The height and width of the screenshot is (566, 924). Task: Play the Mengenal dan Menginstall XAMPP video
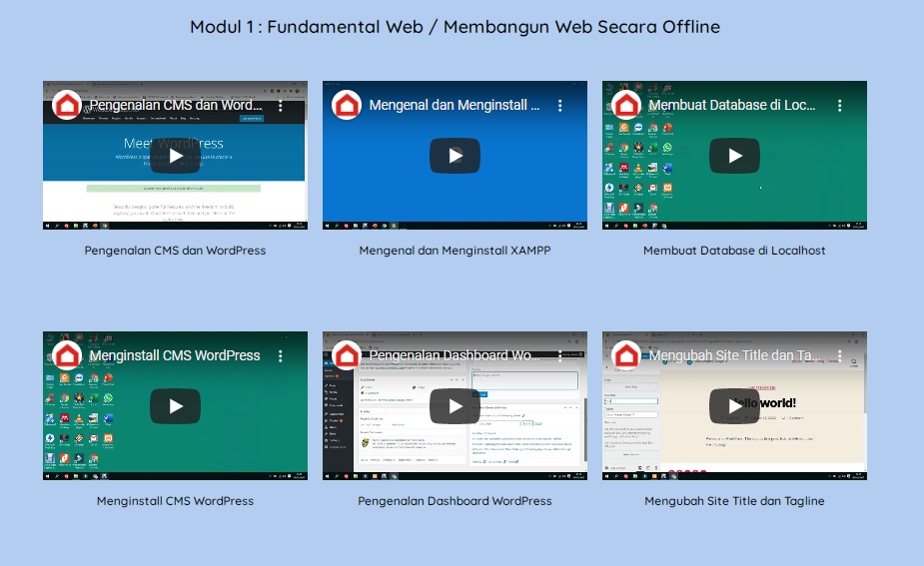455,156
